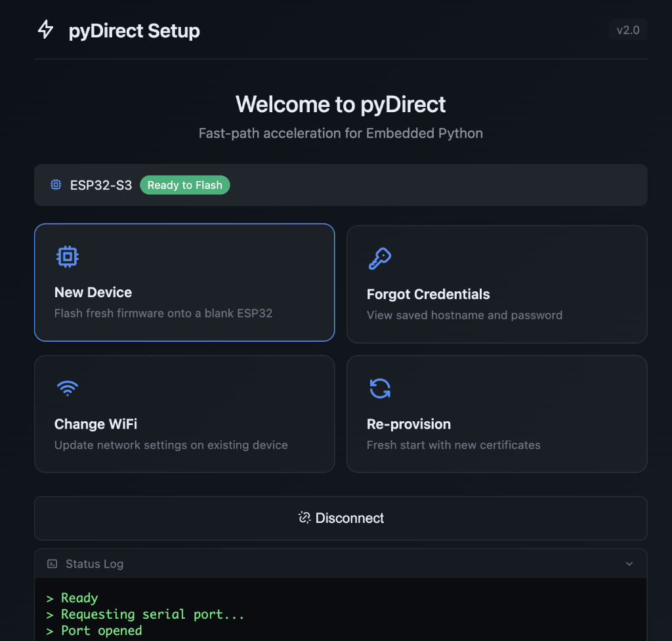Click the v2.0 version badge

point(628,30)
